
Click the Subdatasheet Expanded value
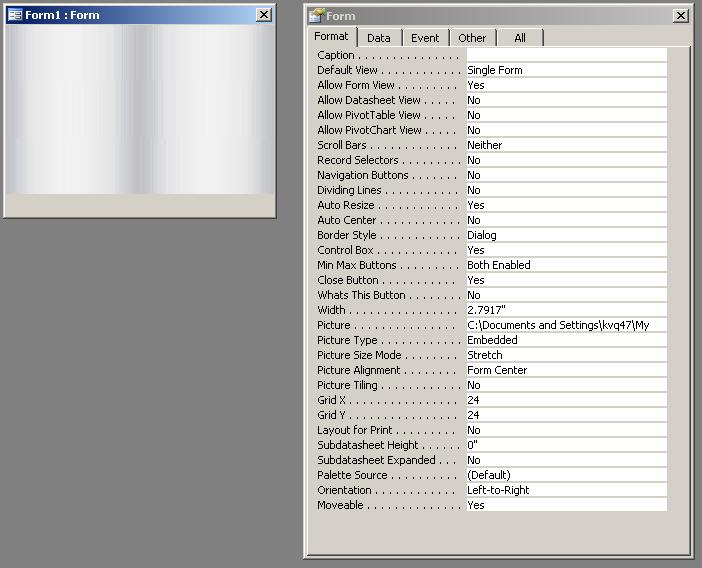click(566, 460)
